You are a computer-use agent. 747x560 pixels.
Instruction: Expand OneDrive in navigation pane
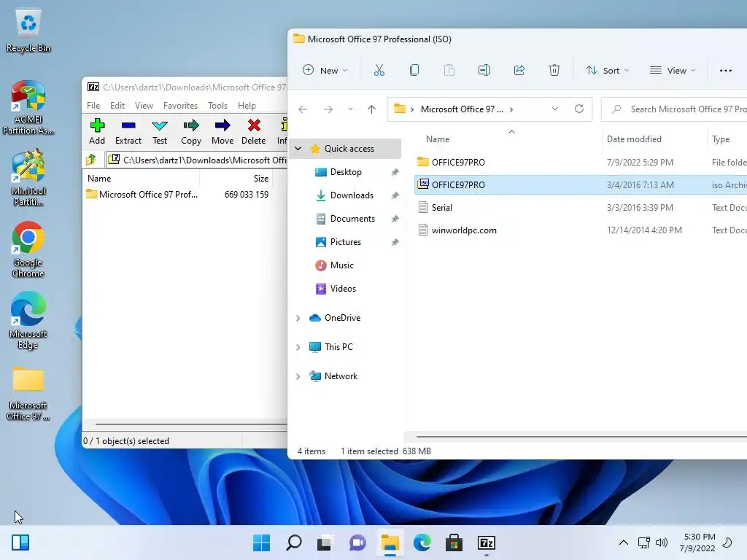(298, 318)
